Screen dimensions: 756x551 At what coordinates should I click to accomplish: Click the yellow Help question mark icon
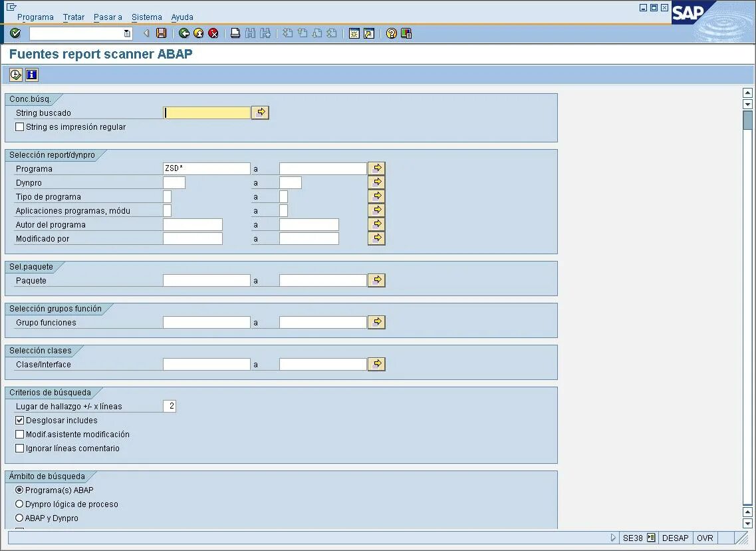392,33
